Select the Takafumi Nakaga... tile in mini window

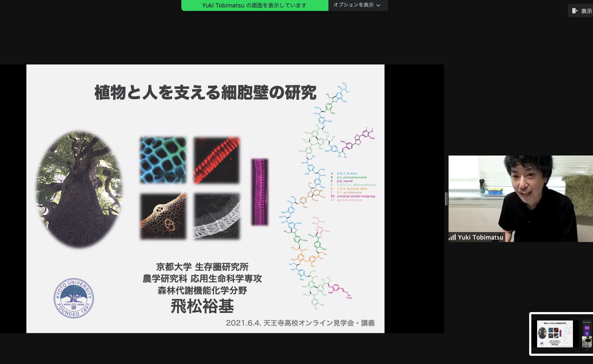pyautogui.click(x=587, y=322)
